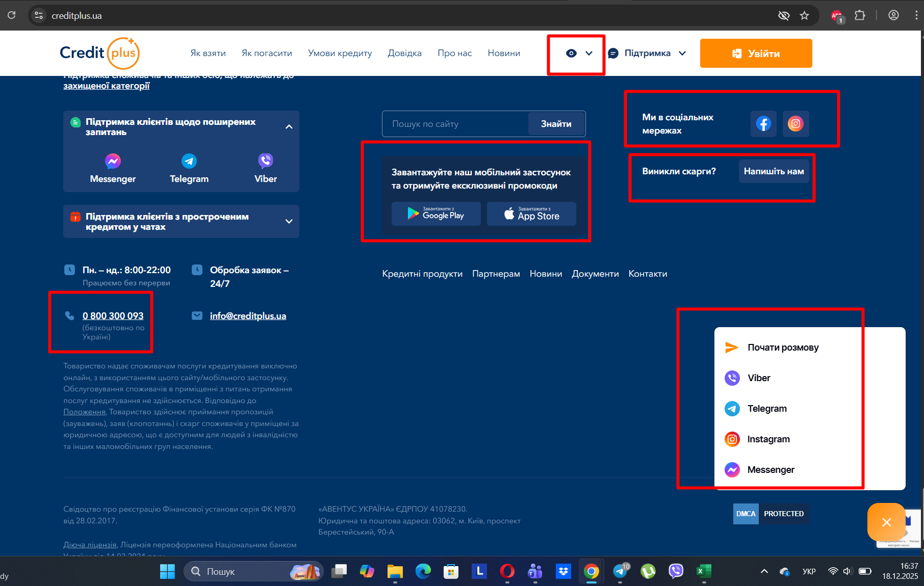Open the Opera browser from the taskbar
924x586 pixels.
click(507, 571)
